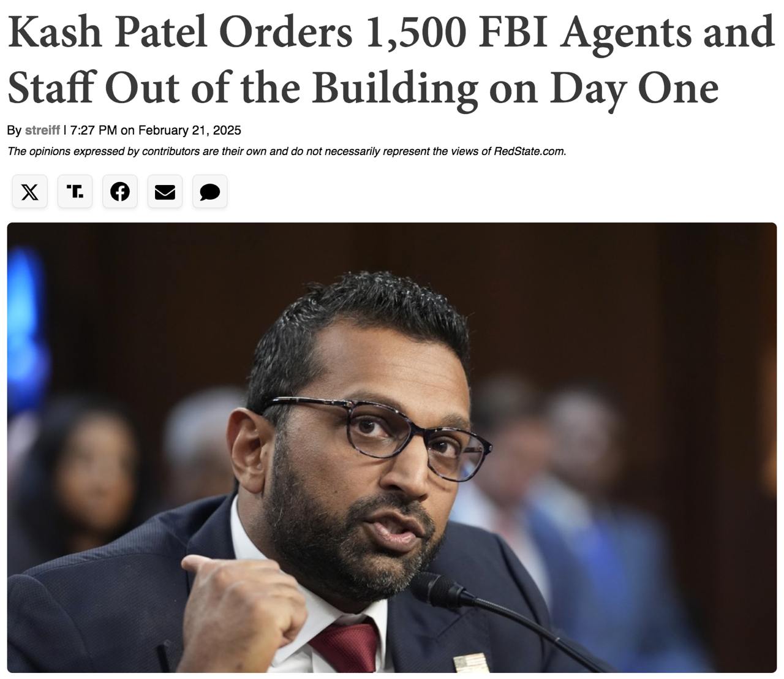Click the "By" label before the author
The image size is (784, 679).
click(14, 131)
